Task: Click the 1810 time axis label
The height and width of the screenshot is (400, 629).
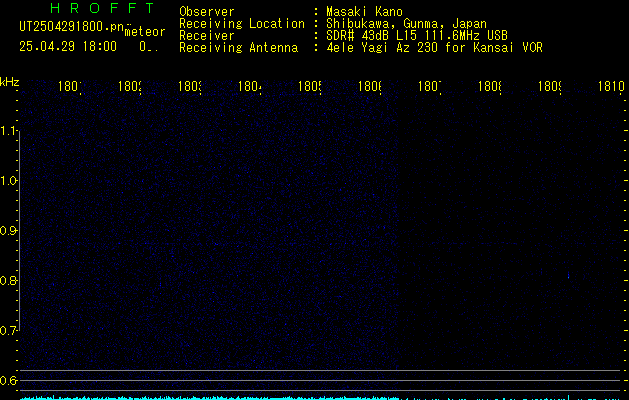Action: point(611,86)
